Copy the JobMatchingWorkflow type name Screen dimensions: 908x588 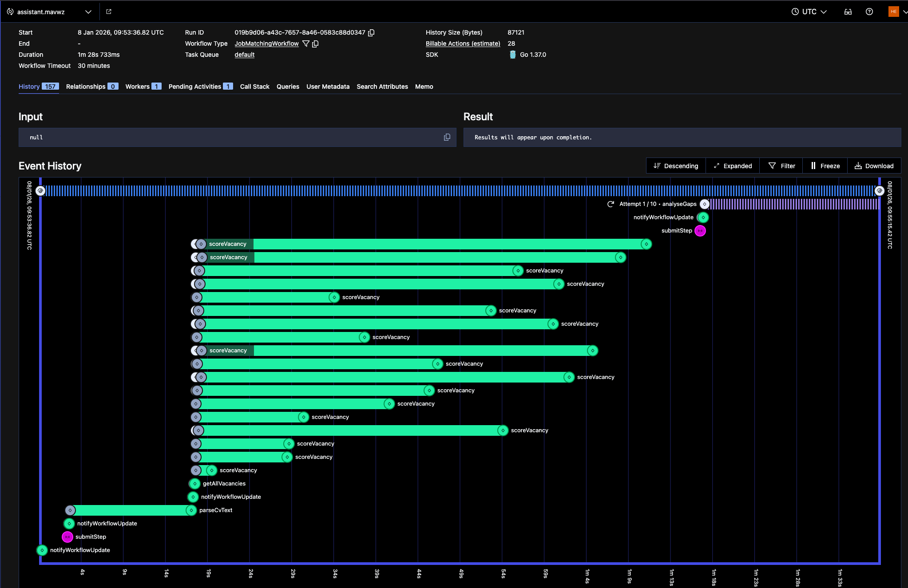click(315, 43)
